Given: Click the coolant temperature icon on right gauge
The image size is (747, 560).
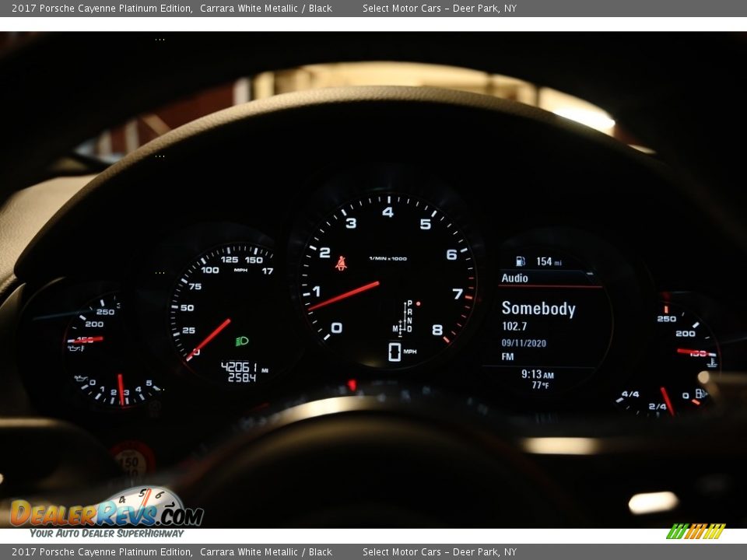Looking at the screenshot, I should (x=712, y=363).
